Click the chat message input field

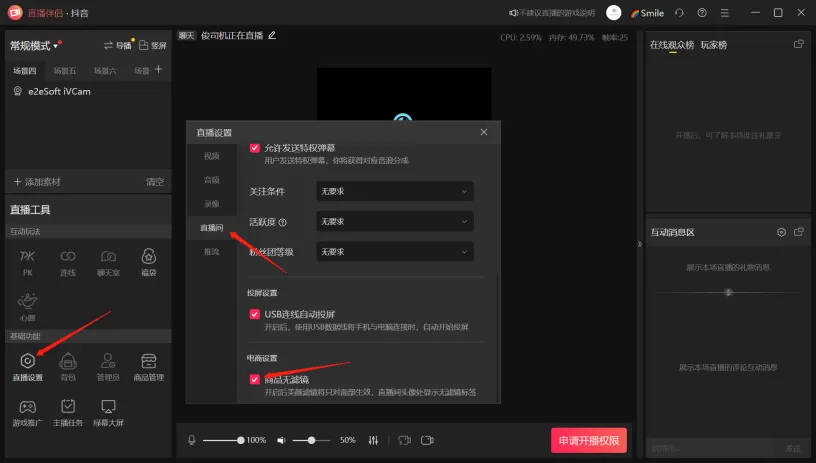pyautogui.click(x=713, y=448)
